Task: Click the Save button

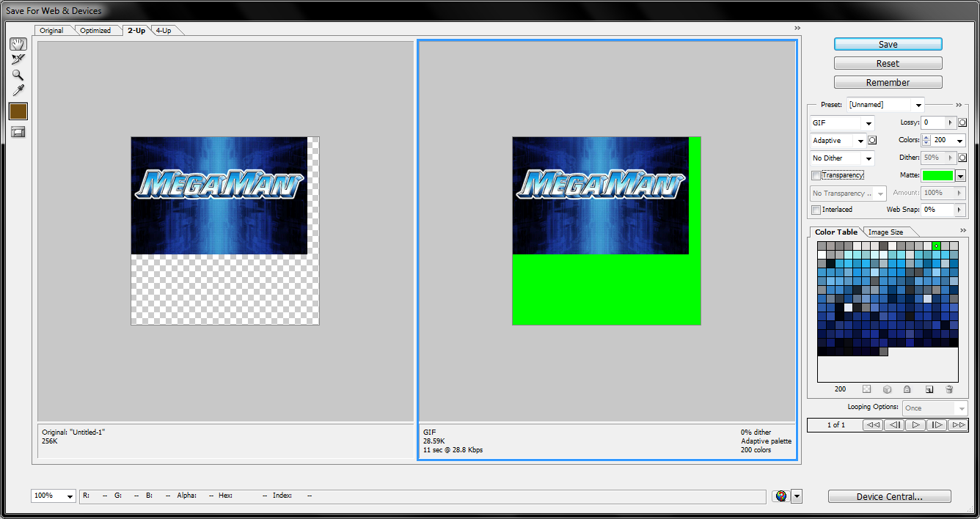Action: point(888,45)
